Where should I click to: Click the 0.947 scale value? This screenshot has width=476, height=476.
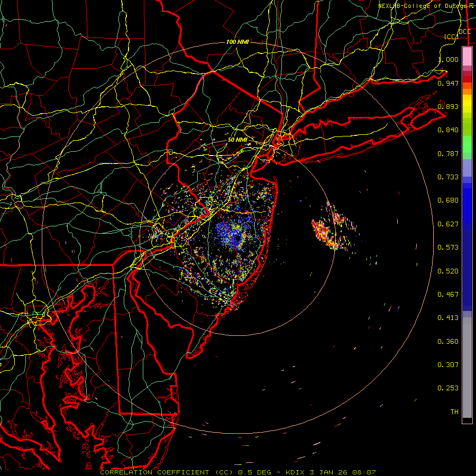448,83
